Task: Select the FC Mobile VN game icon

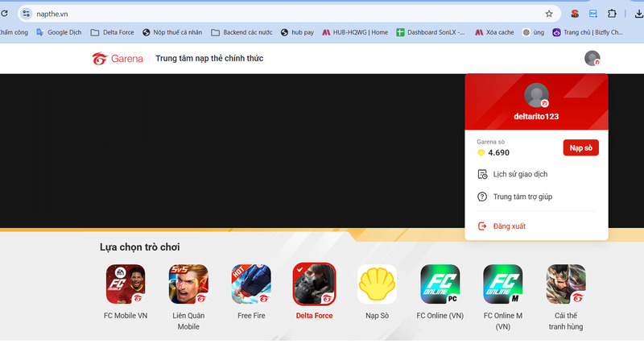Action: point(126,284)
